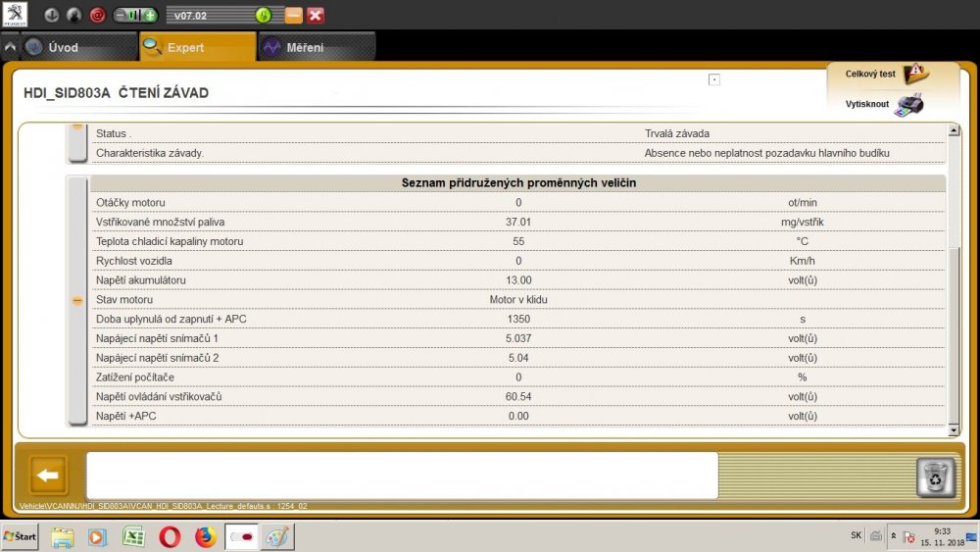This screenshot has width=980, height=552.
Task: Click scrollbar down arrow in fault list
Action: pyautogui.click(x=954, y=430)
